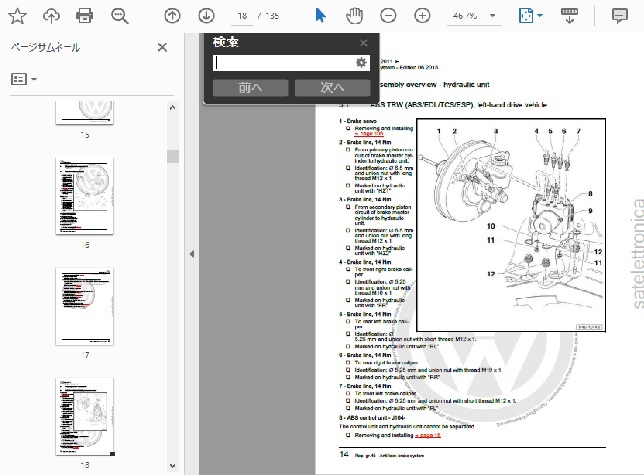Screen dimensions: 644x475
Task: Open the page link under ABS control unit
Action: [x=428, y=435]
